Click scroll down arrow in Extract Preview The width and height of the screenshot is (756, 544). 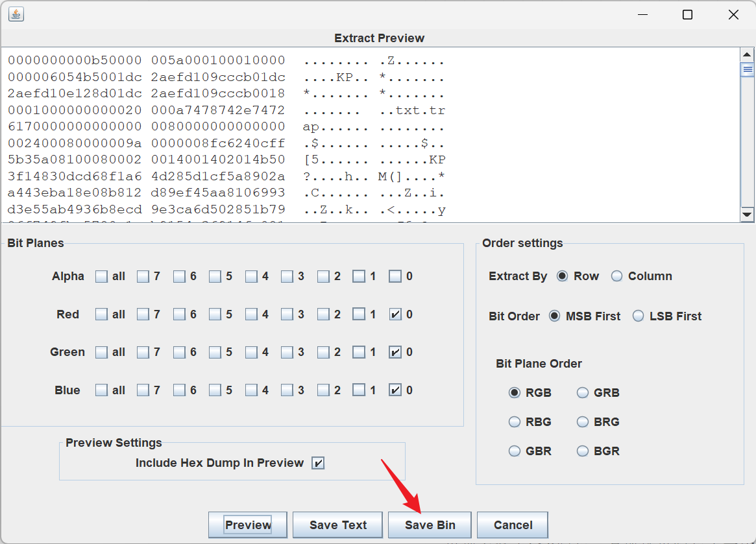(x=747, y=215)
